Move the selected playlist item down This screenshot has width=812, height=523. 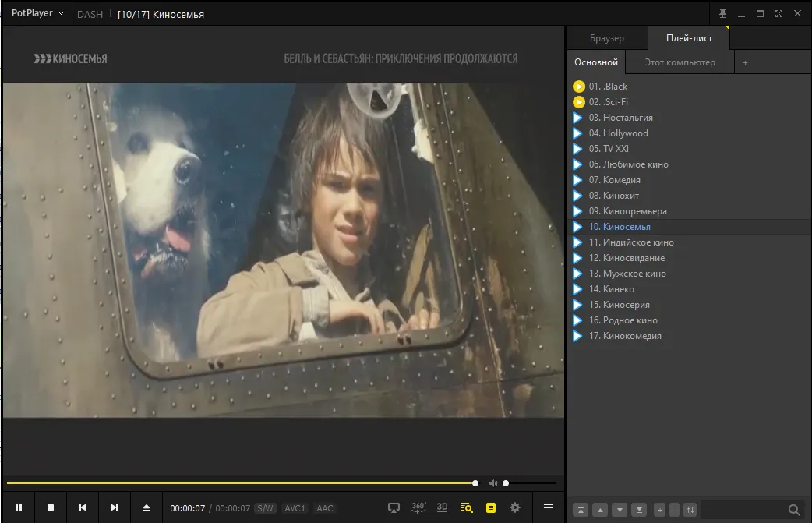pos(620,510)
